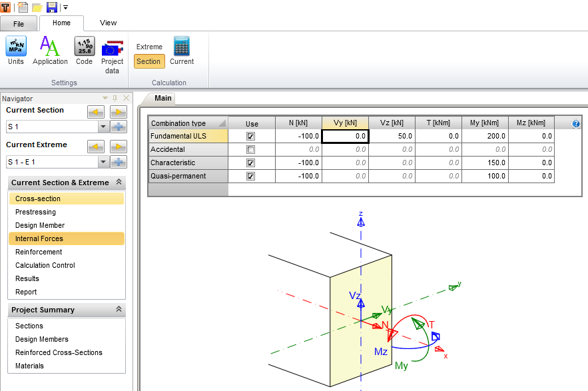Enable Use checkbox for Accidental
The height and width of the screenshot is (391, 588).
[251, 149]
